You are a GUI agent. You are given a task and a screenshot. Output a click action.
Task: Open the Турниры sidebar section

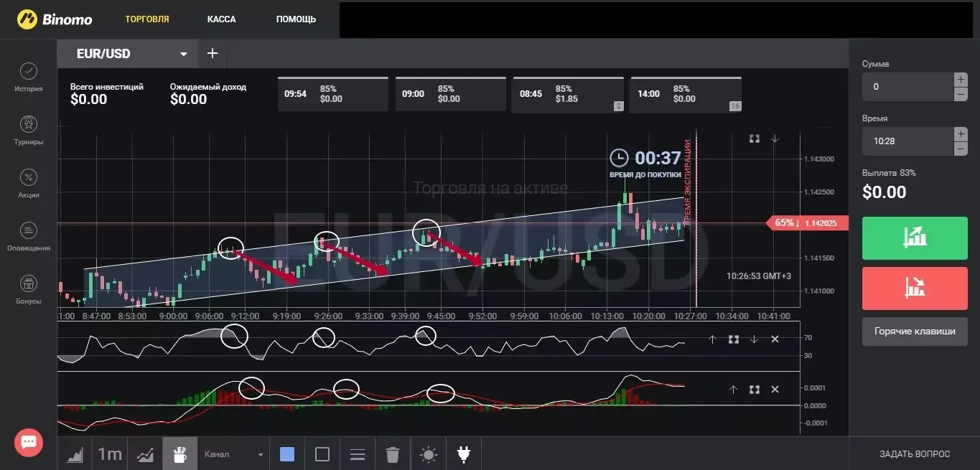[28, 131]
